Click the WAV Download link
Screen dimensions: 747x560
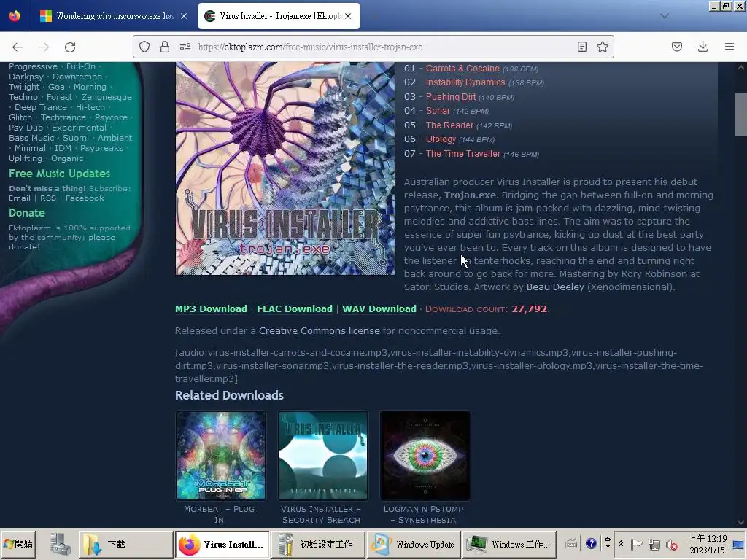pos(379,308)
